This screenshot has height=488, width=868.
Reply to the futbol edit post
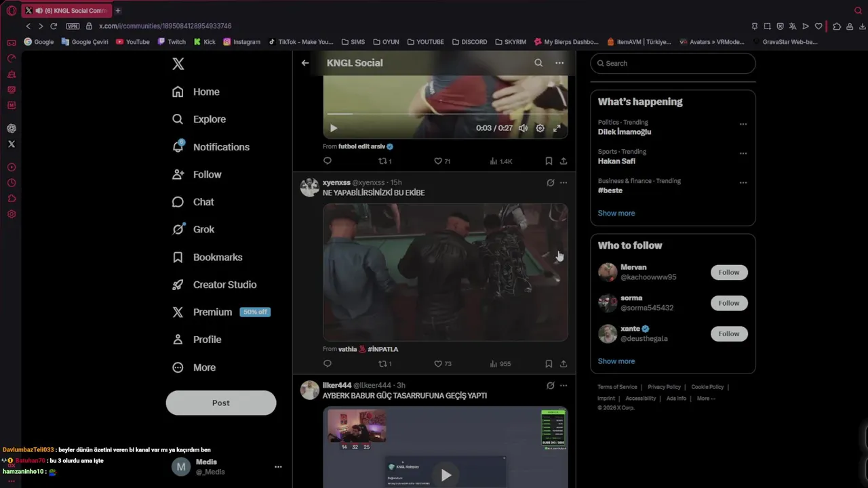328,161
